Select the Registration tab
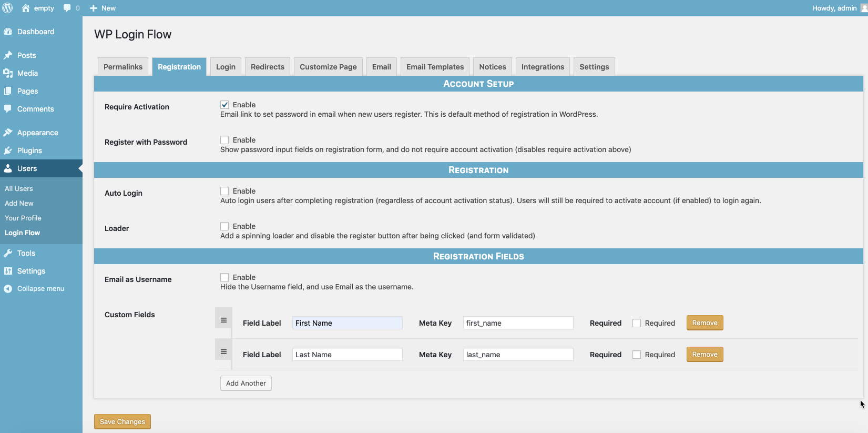The height and width of the screenshot is (433, 868). [x=179, y=67]
